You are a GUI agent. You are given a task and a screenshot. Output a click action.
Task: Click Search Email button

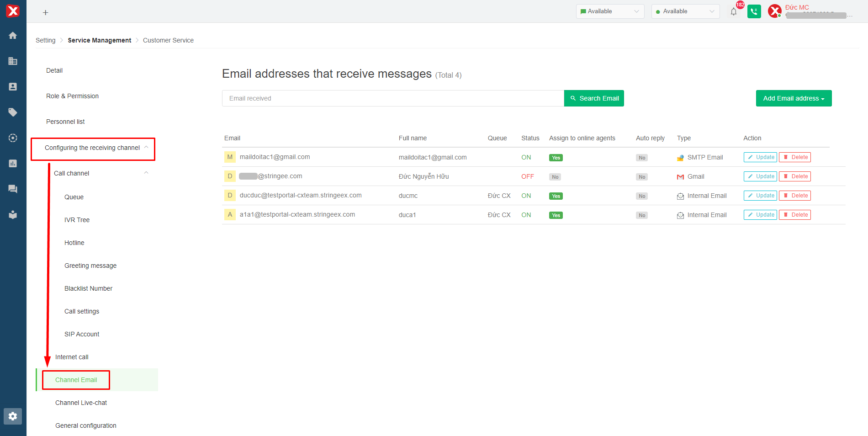[594, 98]
